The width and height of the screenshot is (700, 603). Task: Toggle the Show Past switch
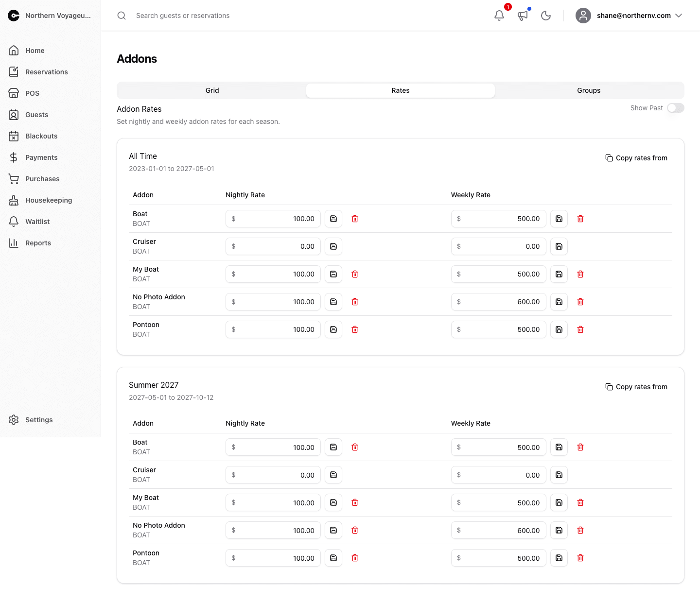(675, 108)
